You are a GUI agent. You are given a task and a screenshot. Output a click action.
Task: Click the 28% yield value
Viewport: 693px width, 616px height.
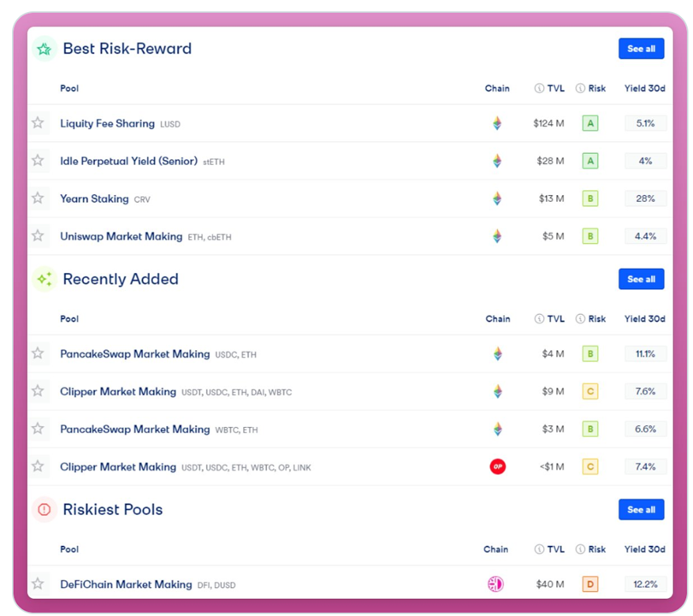pos(645,198)
